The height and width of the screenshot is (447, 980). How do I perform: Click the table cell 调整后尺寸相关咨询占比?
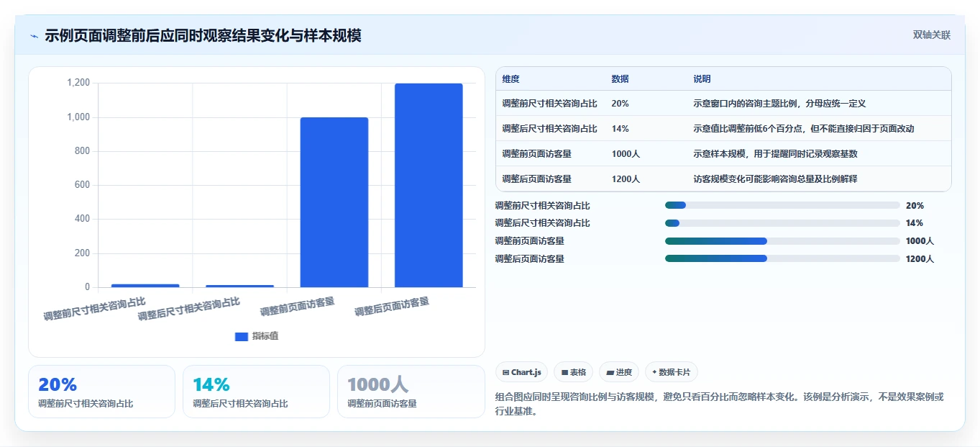click(x=549, y=129)
